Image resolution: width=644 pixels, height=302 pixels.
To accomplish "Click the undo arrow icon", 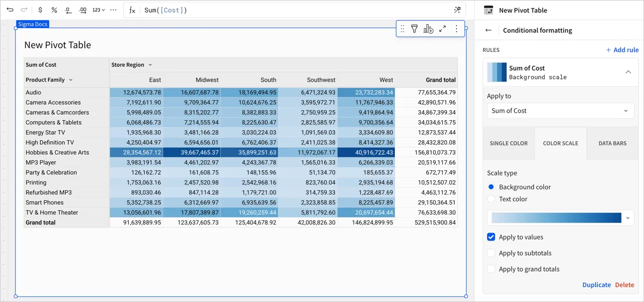I will (10, 10).
